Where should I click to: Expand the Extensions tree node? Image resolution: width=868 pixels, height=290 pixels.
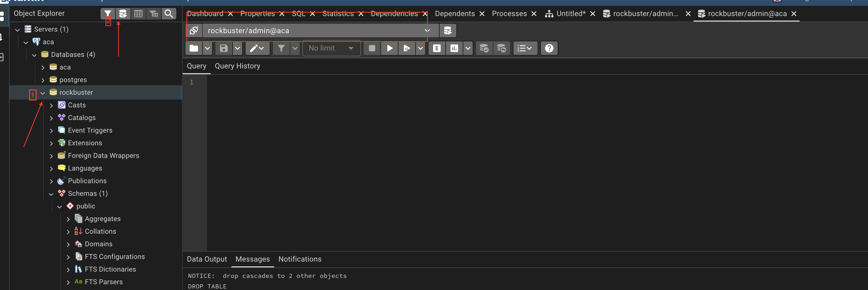(51, 143)
